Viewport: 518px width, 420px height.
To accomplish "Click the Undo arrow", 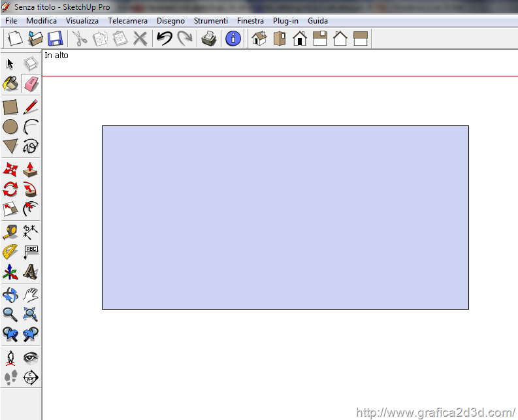I will pyautogui.click(x=164, y=39).
